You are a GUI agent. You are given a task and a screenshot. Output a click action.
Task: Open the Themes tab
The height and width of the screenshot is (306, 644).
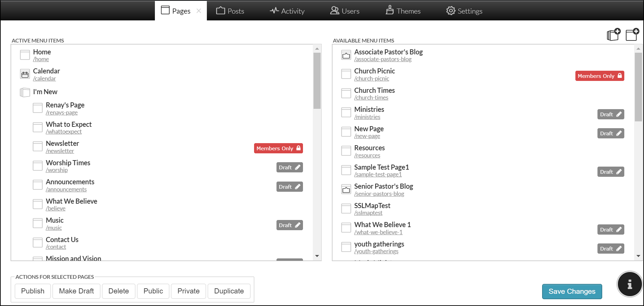[x=403, y=11]
